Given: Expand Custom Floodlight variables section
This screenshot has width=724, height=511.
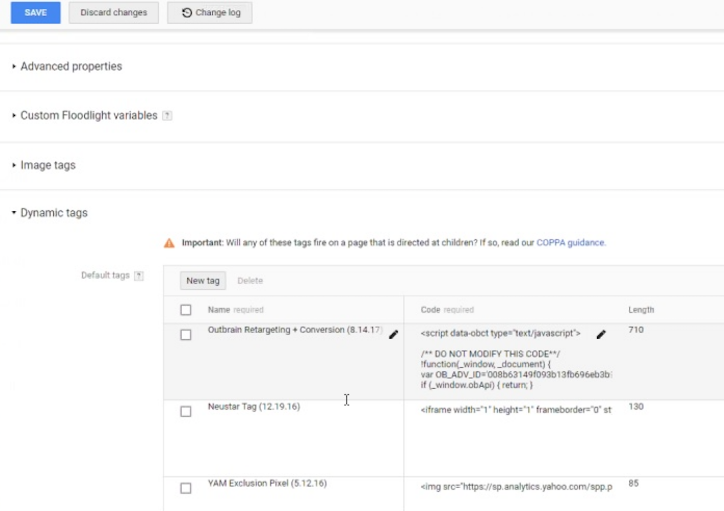Looking at the screenshot, I should pos(89,116).
